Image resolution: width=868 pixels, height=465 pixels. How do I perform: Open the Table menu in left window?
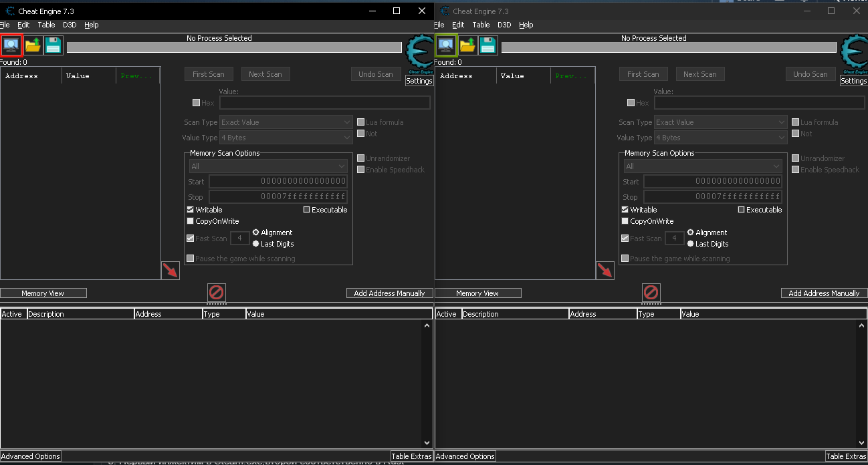[x=46, y=25]
